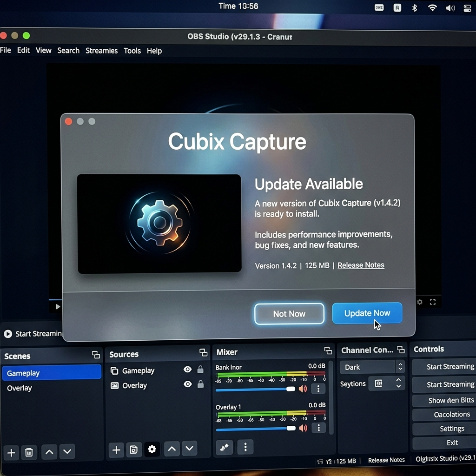This screenshot has height=476, width=476.
Task: Click the Seytions stepper arrows
Action: point(398,383)
